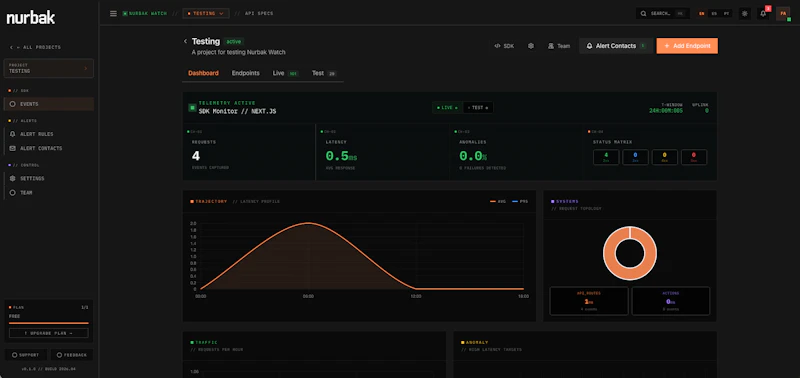Toggle the AVG series in Trajectory legend
800x378 pixels.
coord(497,201)
